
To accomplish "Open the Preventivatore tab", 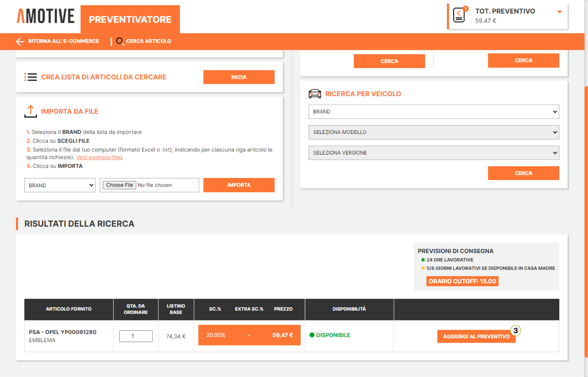I will point(130,19).
